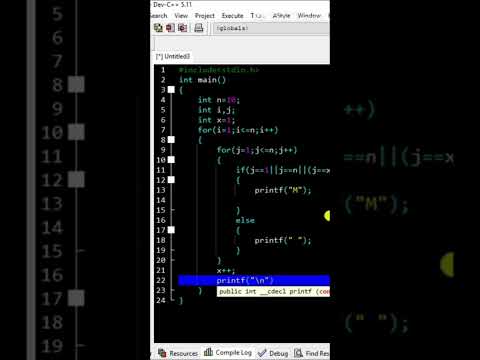The image size is (480, 360).
Task: Click the Save All toolbar icon
Action: [x=158, y=28]
